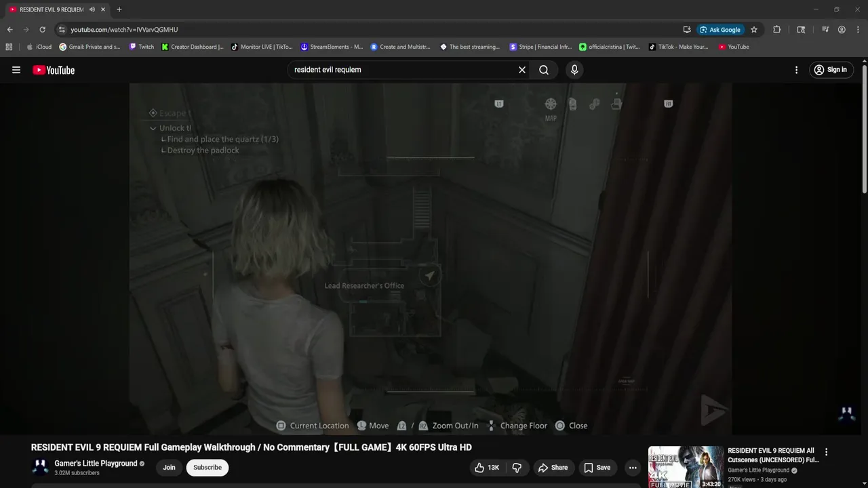The width and height of the screenshot is (868, 488).
Task: Click the youtube.com address bar URL
Action: [124, 30]
